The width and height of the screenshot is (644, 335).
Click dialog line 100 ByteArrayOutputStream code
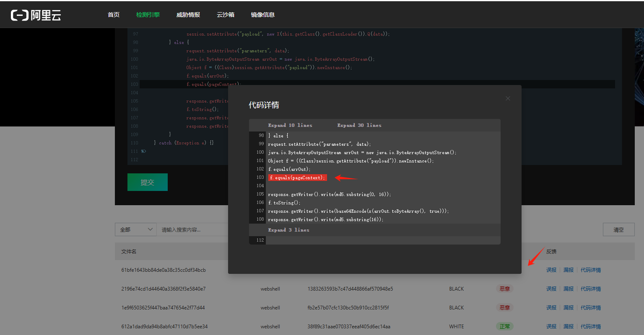click(x=362, y=152)
